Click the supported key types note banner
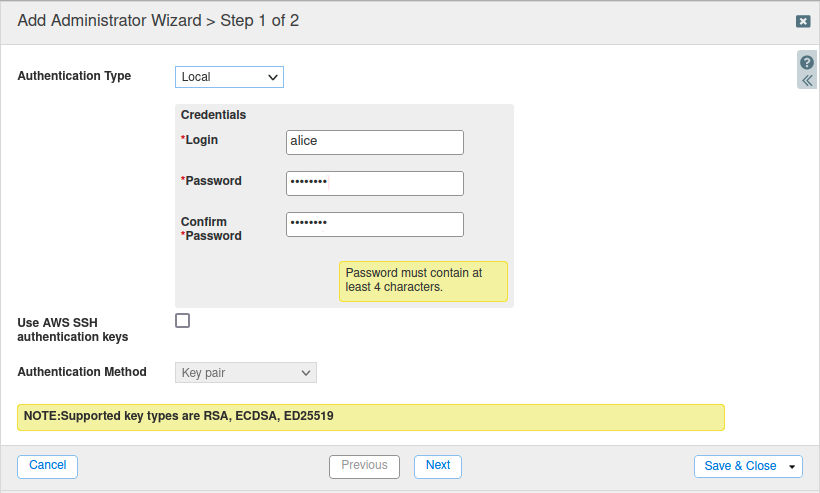Viewport: 820px width, 493px height. pos(370,416)
